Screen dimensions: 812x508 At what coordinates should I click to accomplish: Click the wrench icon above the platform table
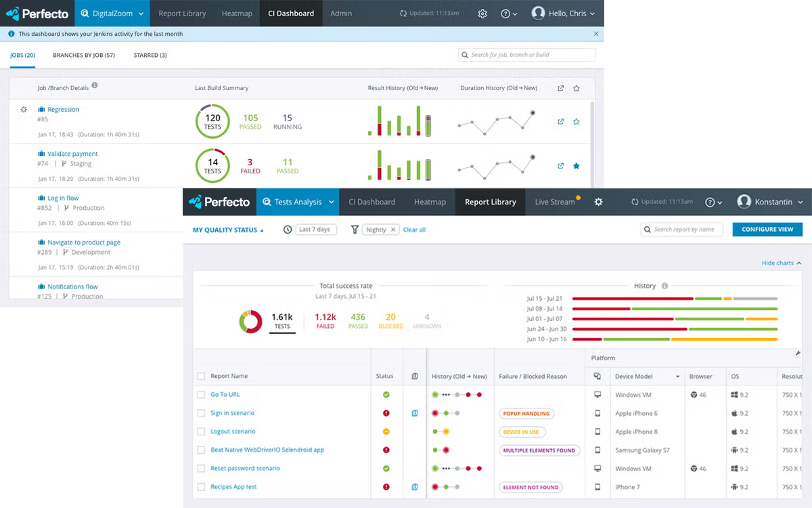click(798, 354)
